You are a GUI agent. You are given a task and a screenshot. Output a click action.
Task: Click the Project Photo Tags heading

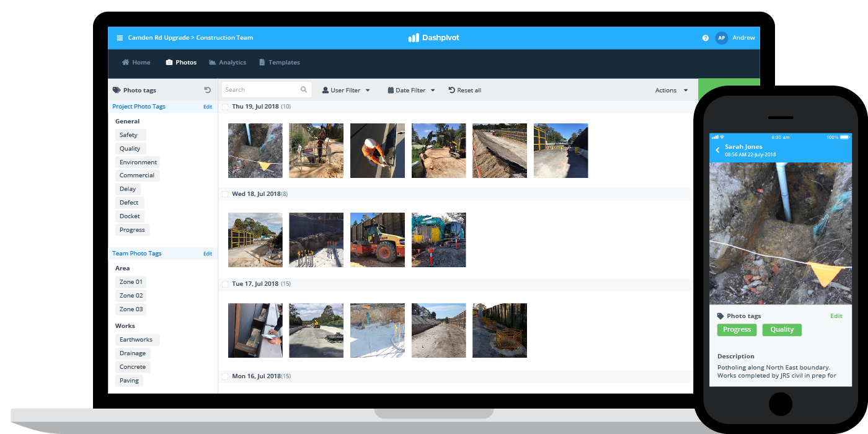pos(139,107)
